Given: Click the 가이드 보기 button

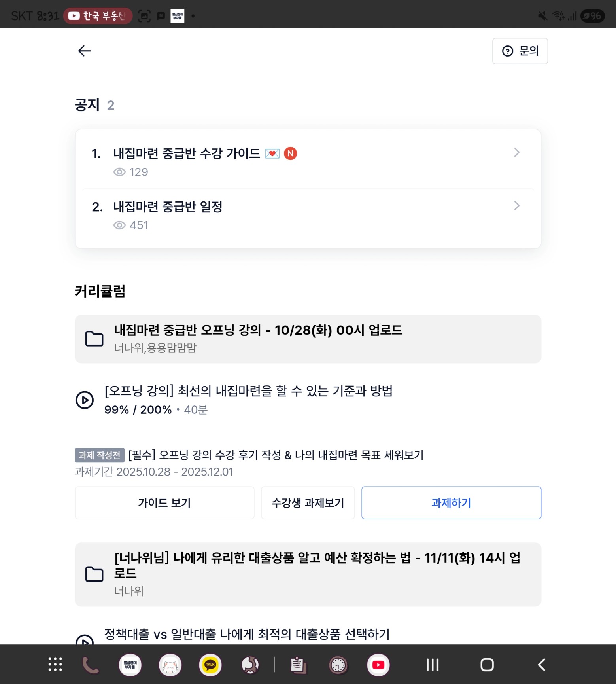Looking at the screenshot, I should click(x=164, y=503).
